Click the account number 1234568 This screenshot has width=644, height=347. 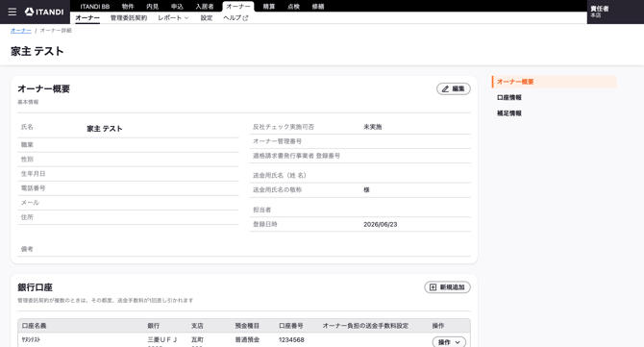coord(291,339)
